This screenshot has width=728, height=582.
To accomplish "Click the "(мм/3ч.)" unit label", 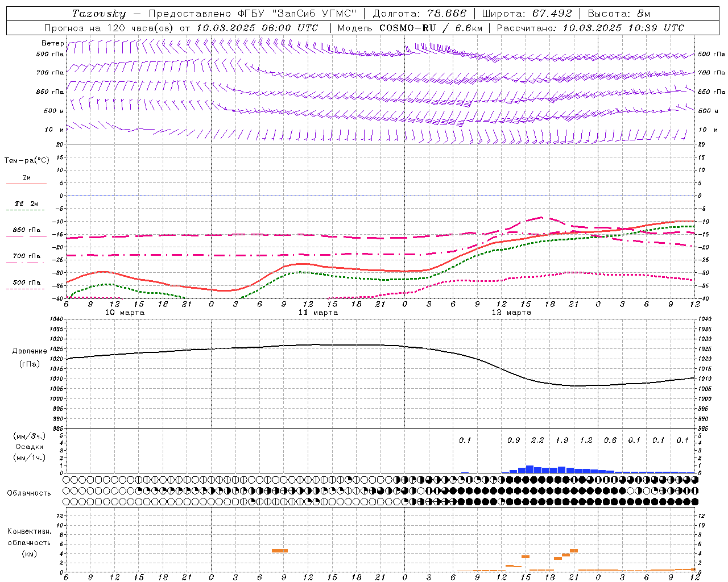I will pos(30,436).
